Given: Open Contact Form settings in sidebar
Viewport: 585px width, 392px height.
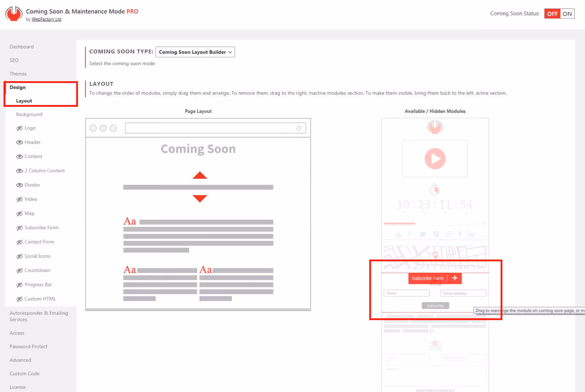Looking at the screenshot, I should pyautogui.click(x=39, y=242).
